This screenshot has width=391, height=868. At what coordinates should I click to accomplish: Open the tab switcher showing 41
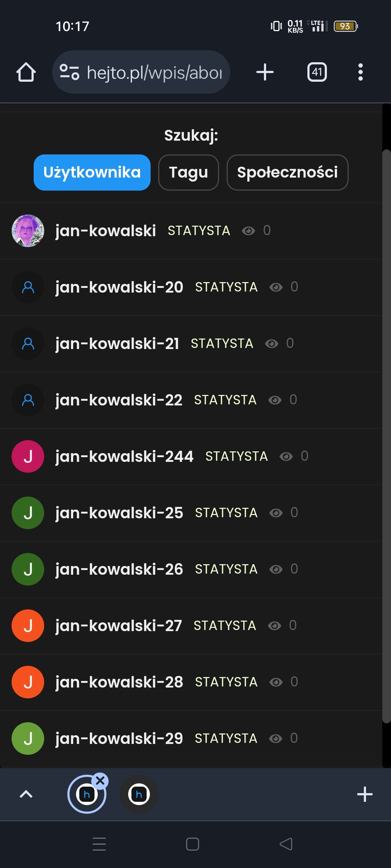[x=317, y=72]
